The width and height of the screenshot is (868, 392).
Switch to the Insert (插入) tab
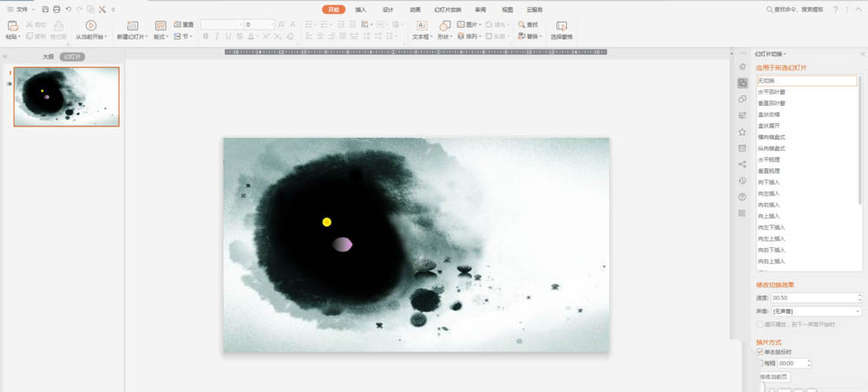click(361, 10)
